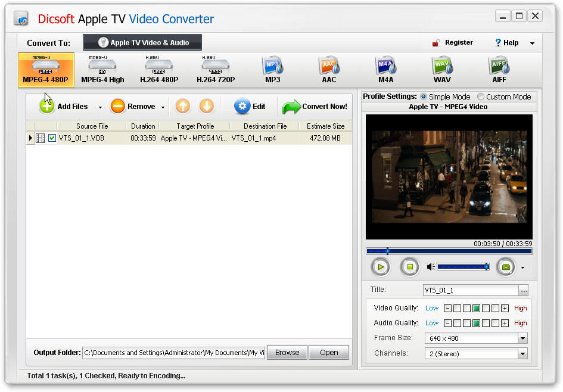This screenshot has width=563, height=392.
Task: Increase Video Quality with plus box
Action: click(505, 309)
